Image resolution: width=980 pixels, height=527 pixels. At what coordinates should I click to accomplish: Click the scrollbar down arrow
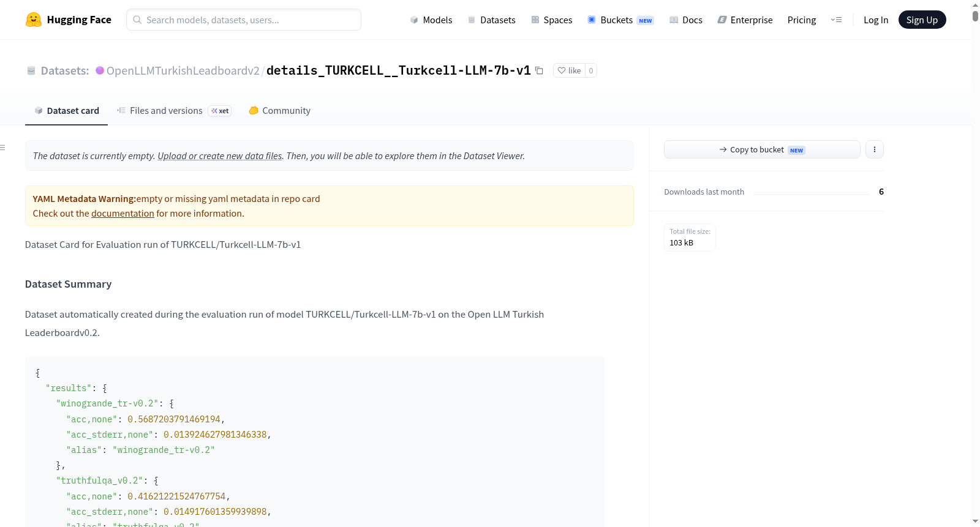pos(975,521)
